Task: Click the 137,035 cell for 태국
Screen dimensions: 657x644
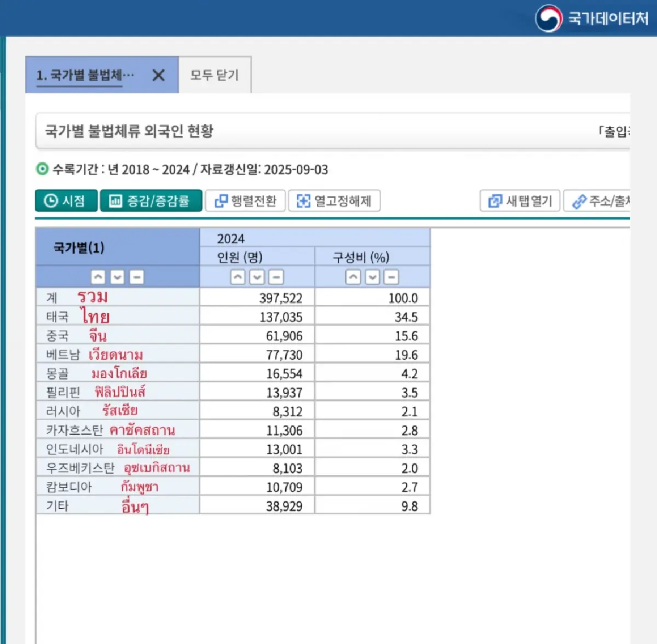Action: tap(257, 317)
